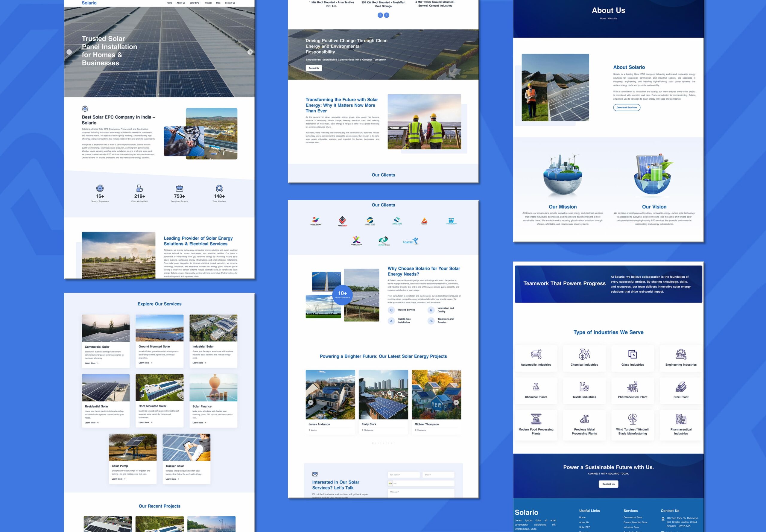This screenshot has width=766, height=532.
Task: Click the 219+ Client Worked With icon
Action: click(x=140, y=188)
